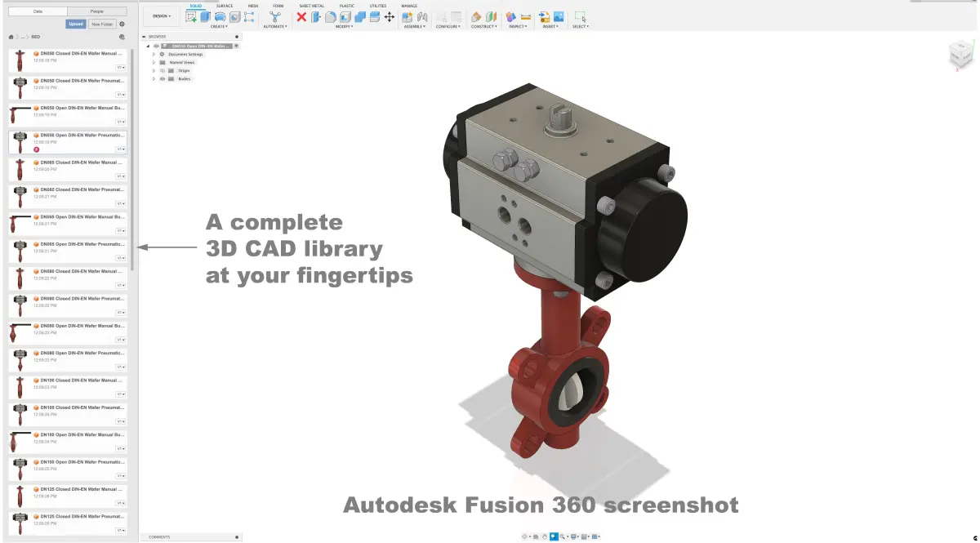The height and width of the screenshot is (543, 980).
Task: Open the CONSTRUCT dropdown menu
Action: (483, 26)
